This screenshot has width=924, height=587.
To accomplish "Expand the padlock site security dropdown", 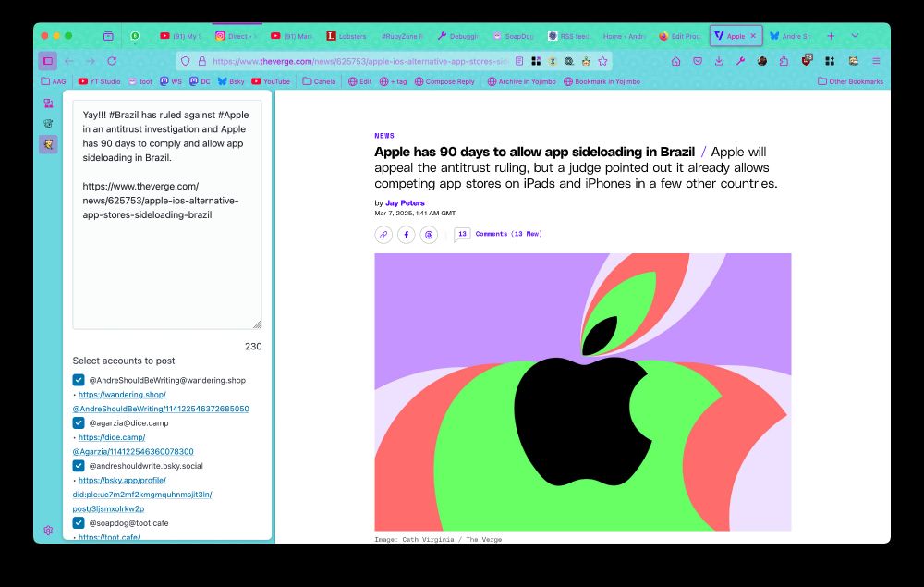I will [x=201, y=61].
